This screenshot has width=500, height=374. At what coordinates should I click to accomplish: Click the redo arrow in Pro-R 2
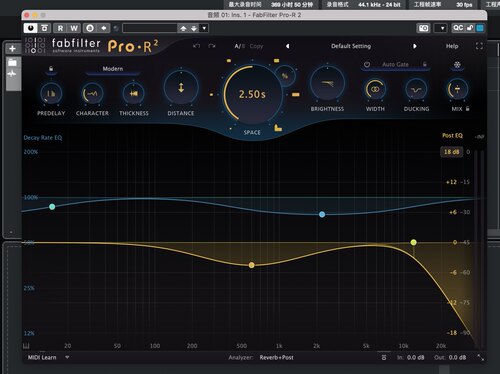pyautogui.click(x=212, y=46)
